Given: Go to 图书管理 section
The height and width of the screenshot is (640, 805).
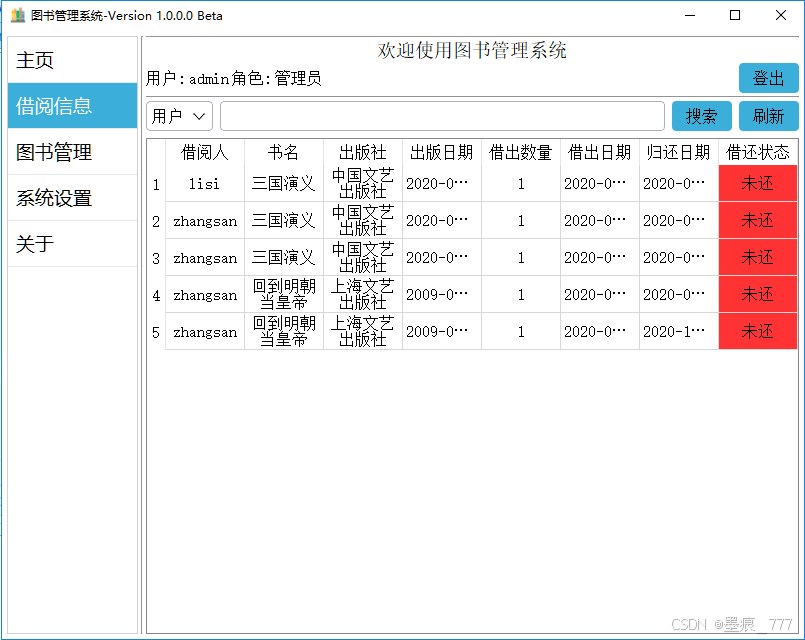Looking at the screenshot, I should point(72,152).
